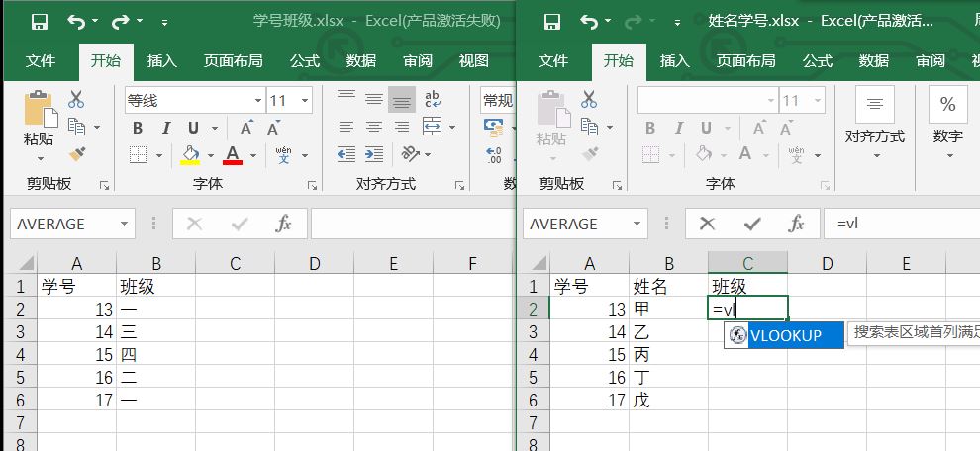Undo in the 学号班级.xlsx window

77,22
